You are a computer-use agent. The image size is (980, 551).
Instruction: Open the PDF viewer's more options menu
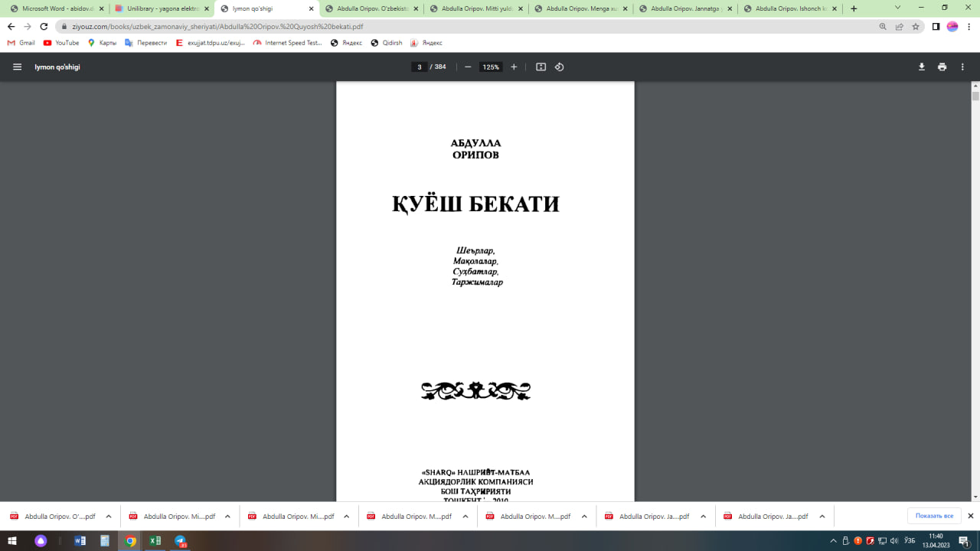coord(962,67)
